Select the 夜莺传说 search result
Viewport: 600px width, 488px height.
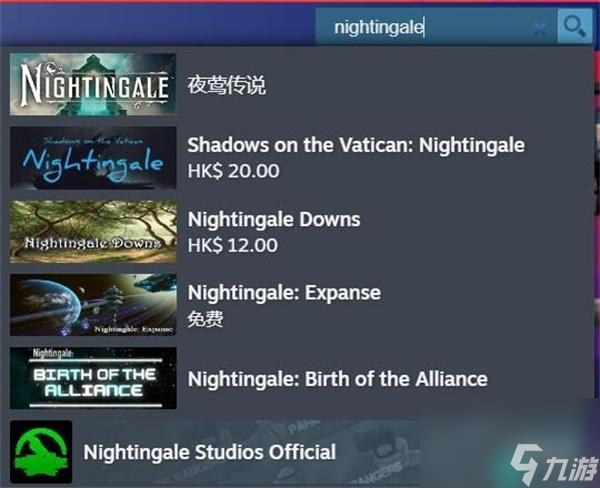226,85
